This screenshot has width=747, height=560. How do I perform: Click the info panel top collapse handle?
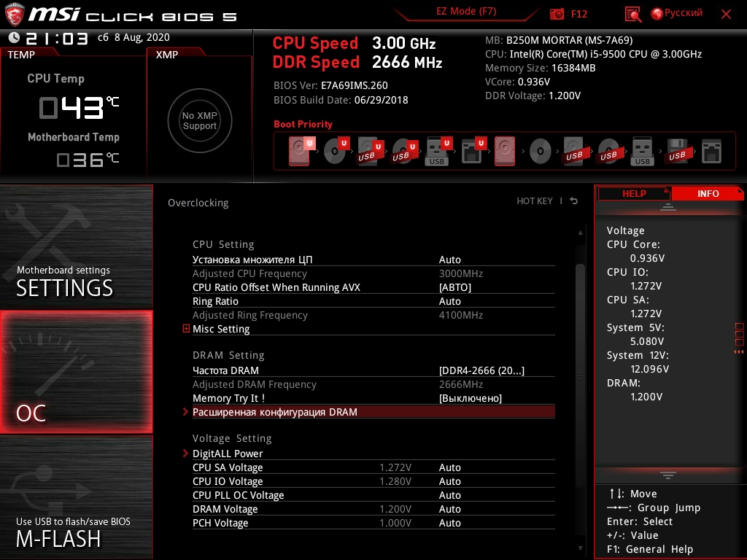668,206
